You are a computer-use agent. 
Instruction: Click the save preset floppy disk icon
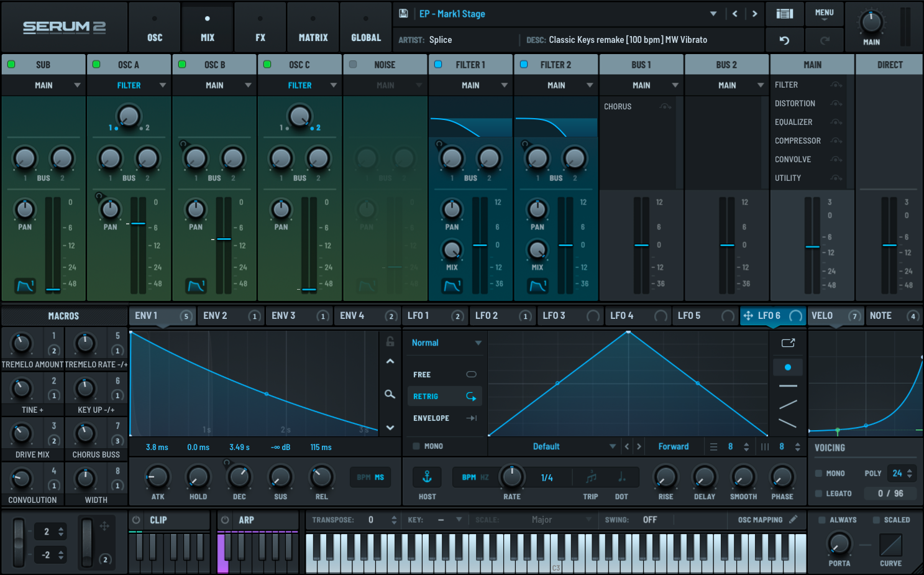pos(403,14)
